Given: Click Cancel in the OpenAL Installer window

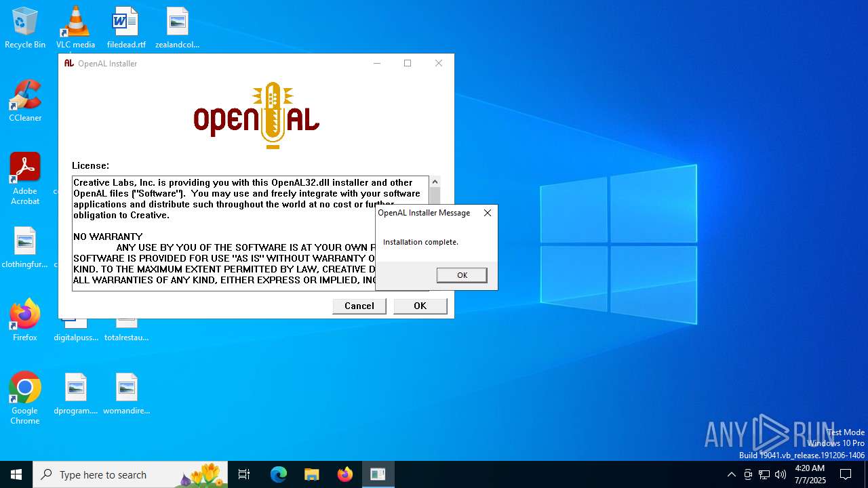Looking at the screenshot, I should (359, 306).
